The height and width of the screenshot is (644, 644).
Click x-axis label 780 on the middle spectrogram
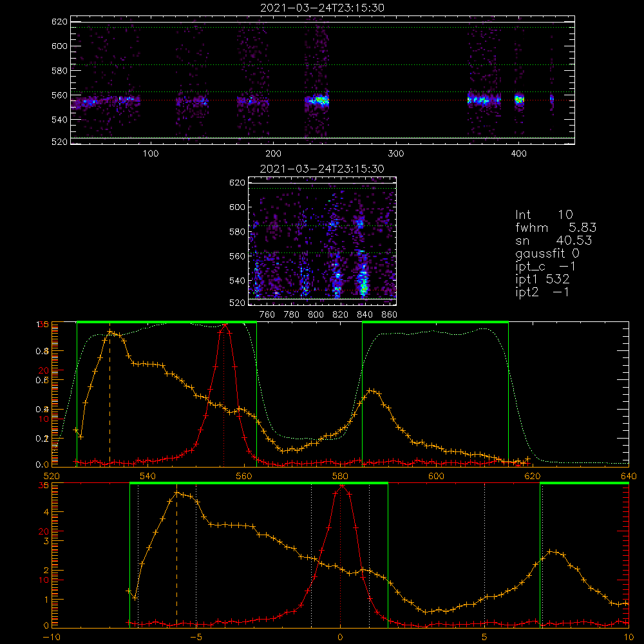(292, 315)
